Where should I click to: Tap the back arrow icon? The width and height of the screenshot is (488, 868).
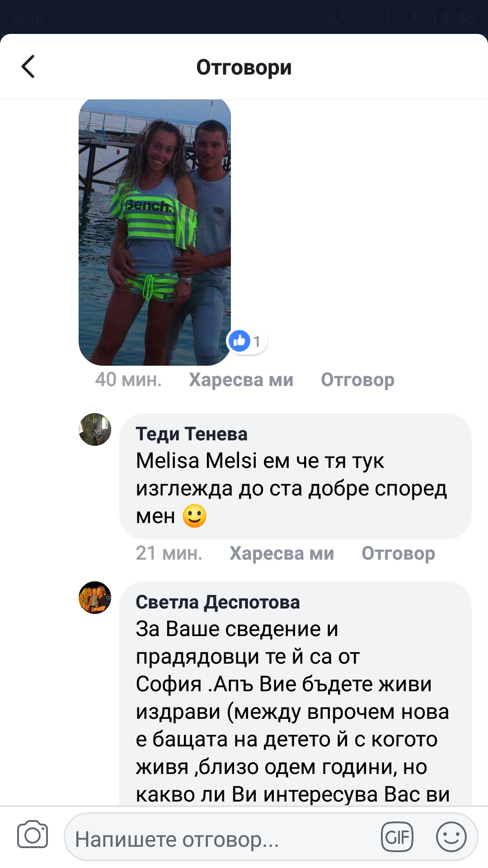(28, 66)
